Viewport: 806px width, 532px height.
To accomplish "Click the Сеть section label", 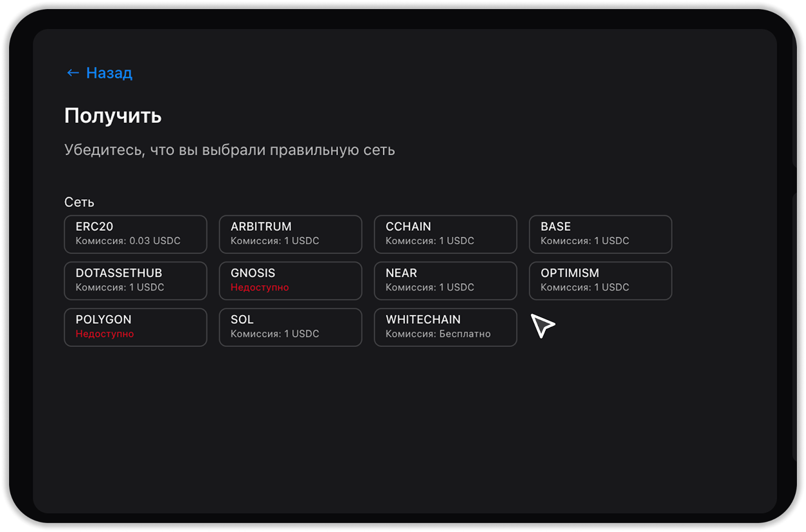I will (x=79, y=202).
